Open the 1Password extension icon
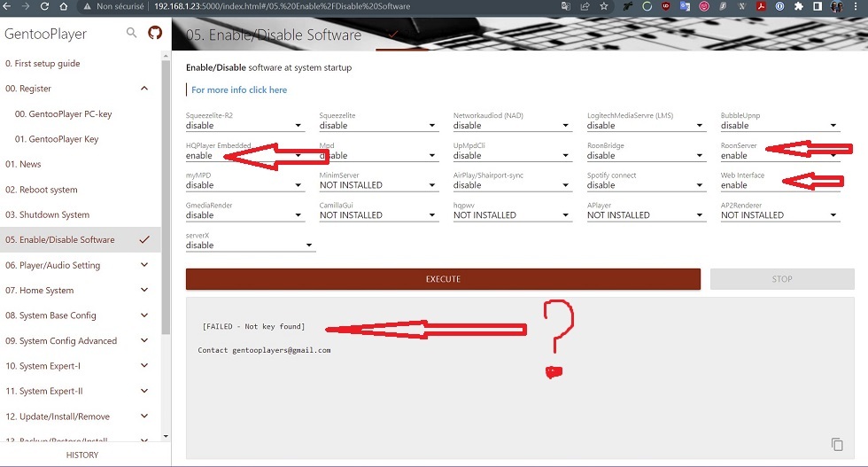868x467 pixels. tap(779, 6)
